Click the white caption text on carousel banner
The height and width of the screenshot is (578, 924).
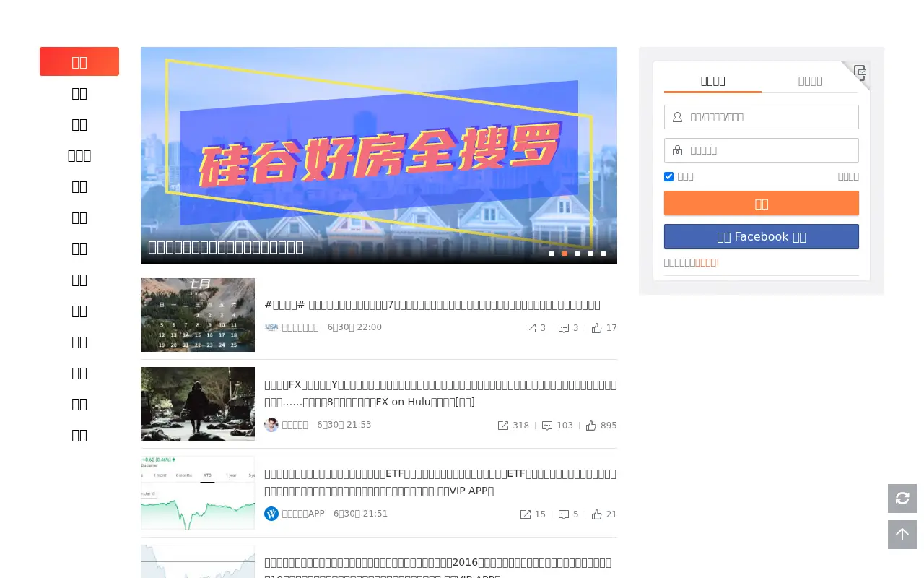coord(226,247)
